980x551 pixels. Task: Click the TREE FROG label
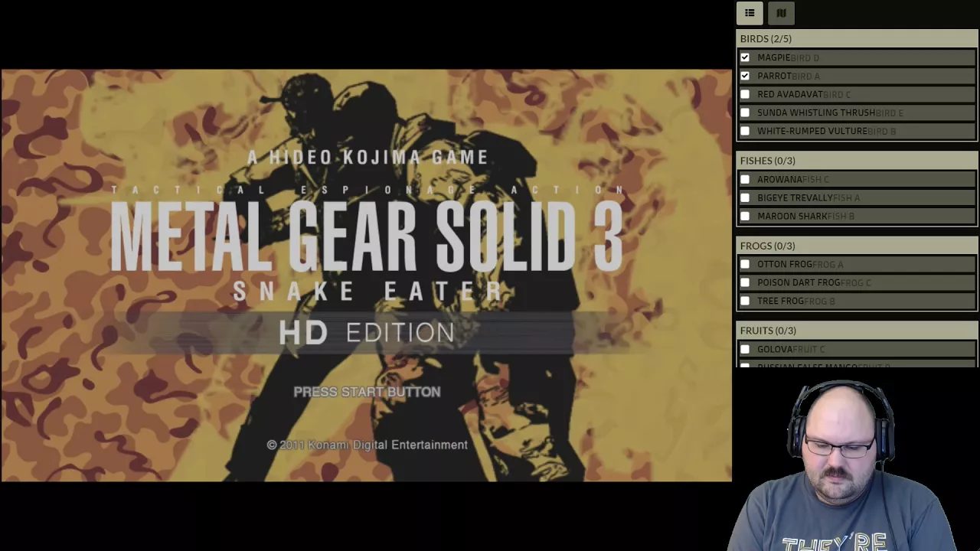click(780, 301)
